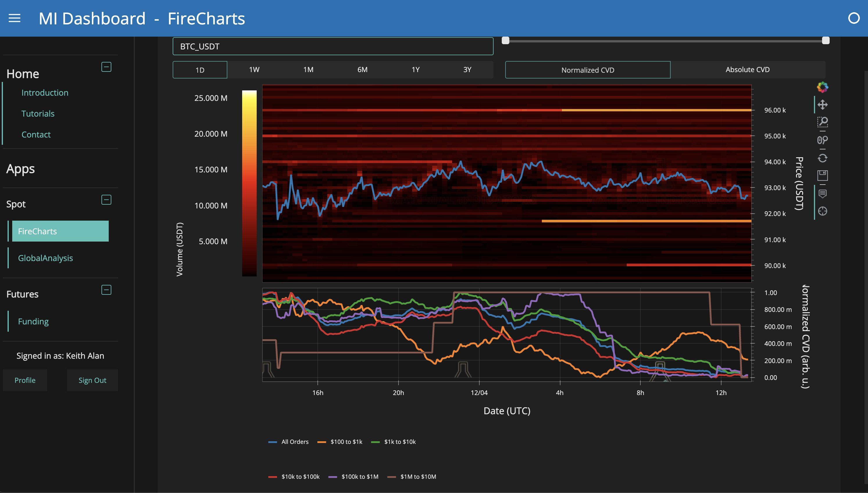Toggle the hover tooltip tool
This screenshot has width=868, height=493.
[x=823, y=193]
